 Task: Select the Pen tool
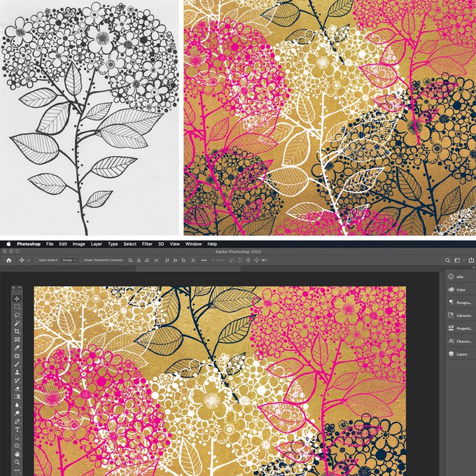point(17,421)
